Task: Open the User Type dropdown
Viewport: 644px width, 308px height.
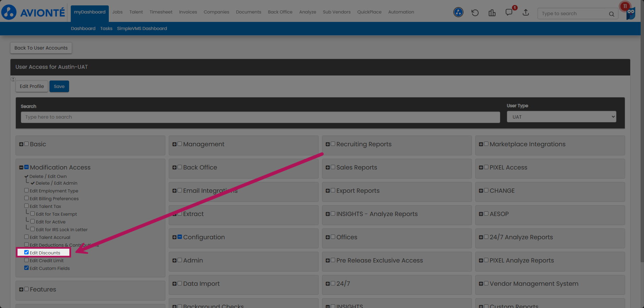Action: pyautogui.click(x=561, y=117)
